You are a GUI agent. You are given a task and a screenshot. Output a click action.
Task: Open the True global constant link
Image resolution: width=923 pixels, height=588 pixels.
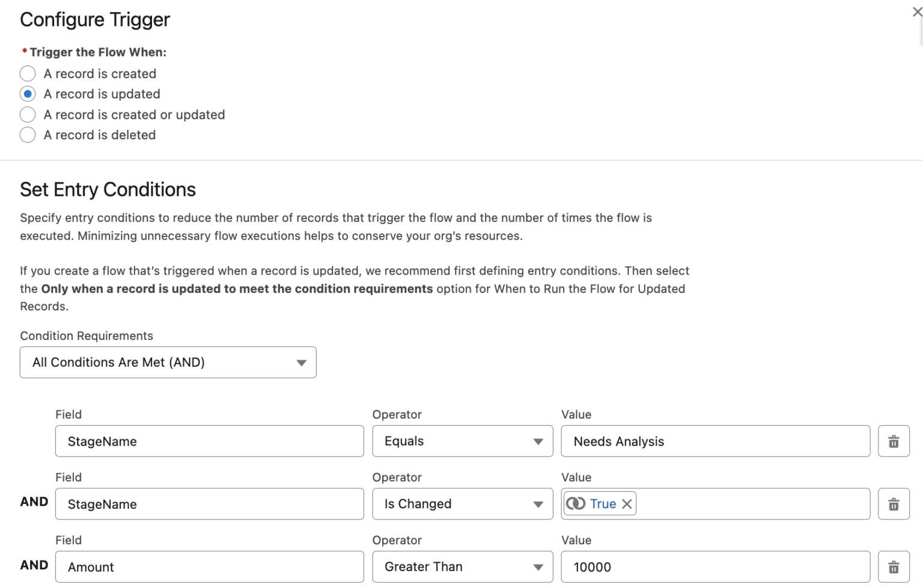coord(603,503)
